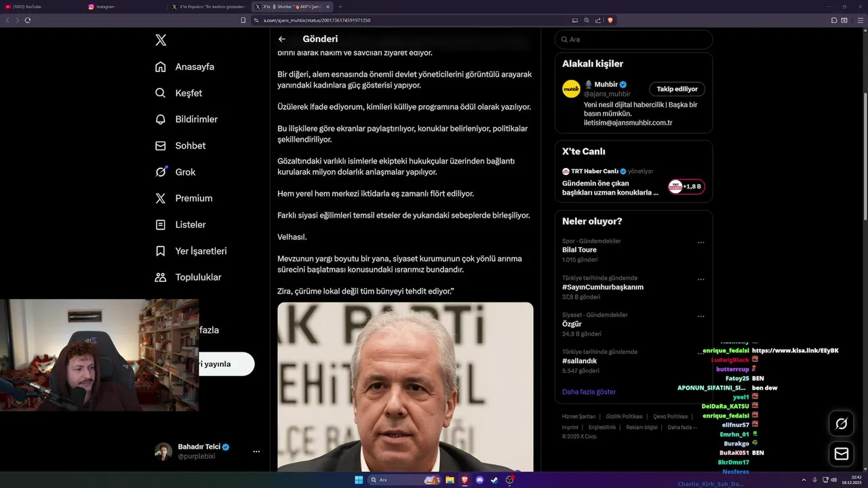Click the browser back arrow

click(7, 20)
